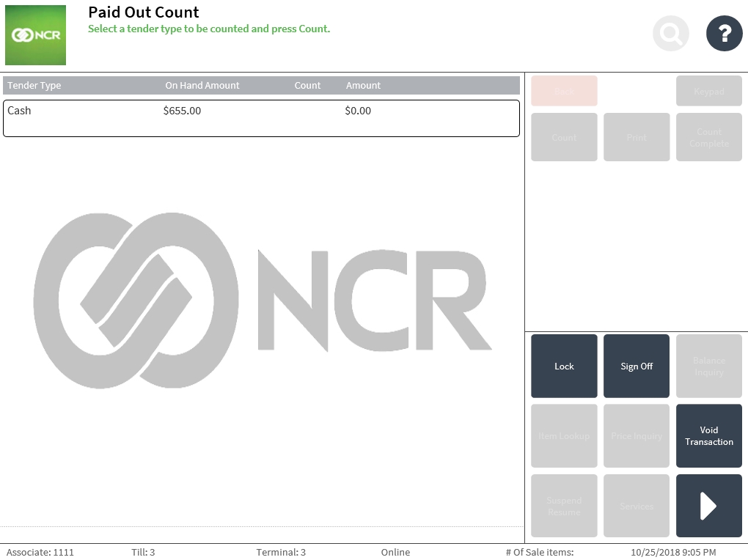Click the On Hand Amount column header

click(202, 86)
